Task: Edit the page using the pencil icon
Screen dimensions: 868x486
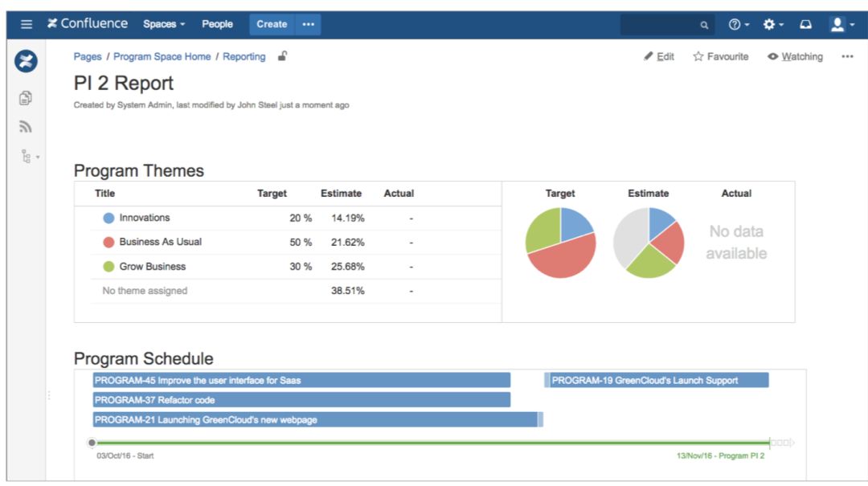Action: tap(660, 56)
